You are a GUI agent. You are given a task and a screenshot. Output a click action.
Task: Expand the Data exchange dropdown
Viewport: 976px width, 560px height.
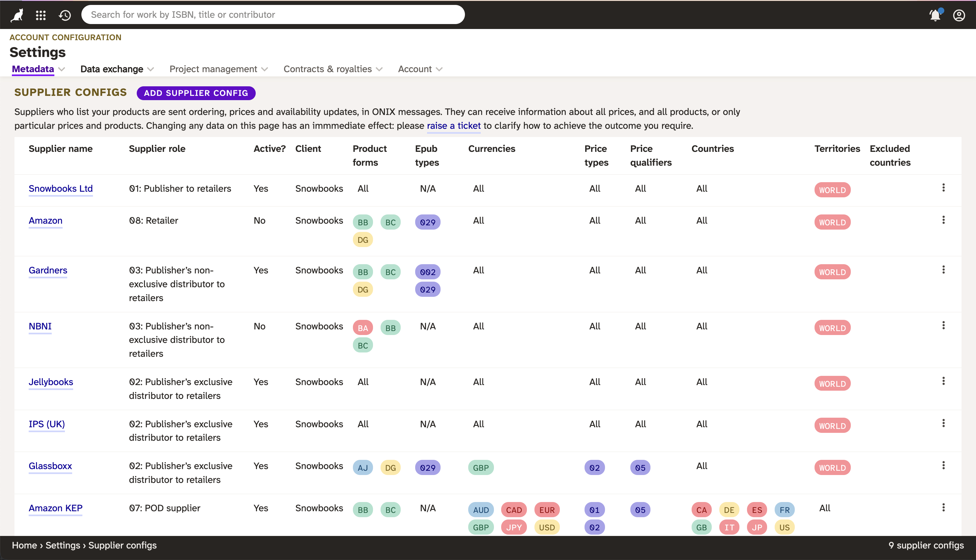[x=117, y=69]
